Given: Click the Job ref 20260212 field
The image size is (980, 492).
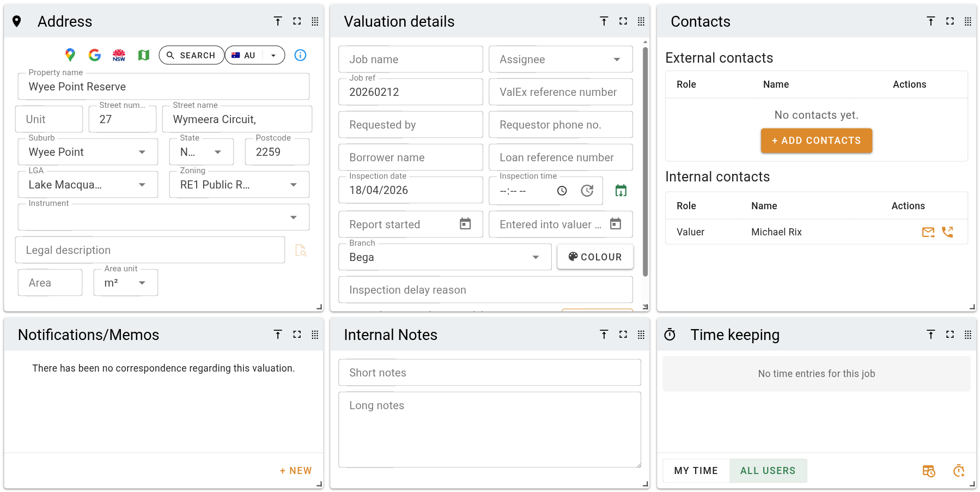Looking at the screenshot, I should pos(411,92).
